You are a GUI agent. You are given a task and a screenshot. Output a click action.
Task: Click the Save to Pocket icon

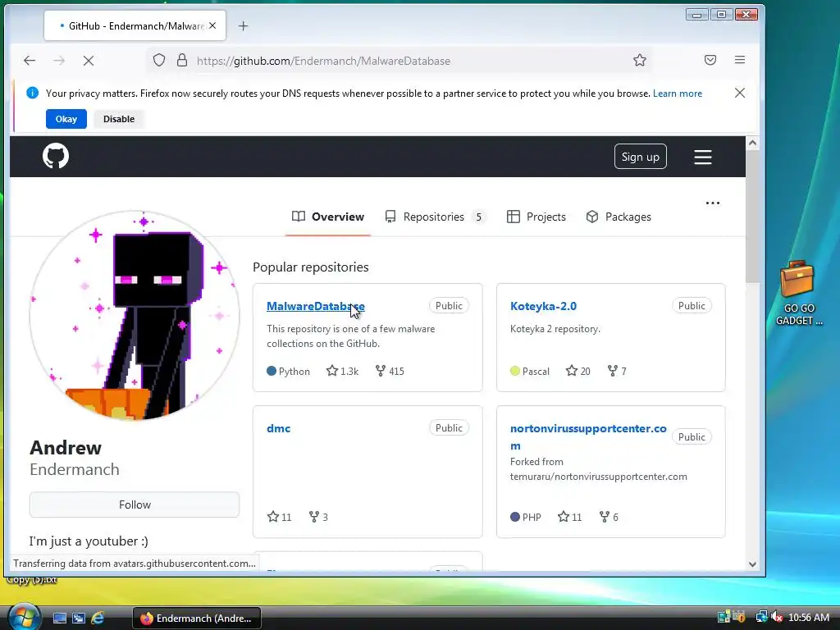pyautogui.click(x=710, y=60)
